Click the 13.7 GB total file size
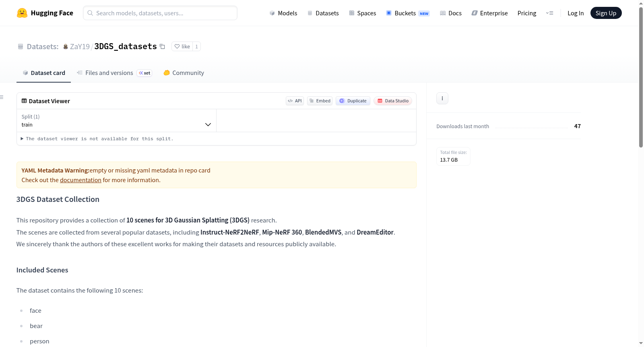644x347 pixels. click(449, 160)
